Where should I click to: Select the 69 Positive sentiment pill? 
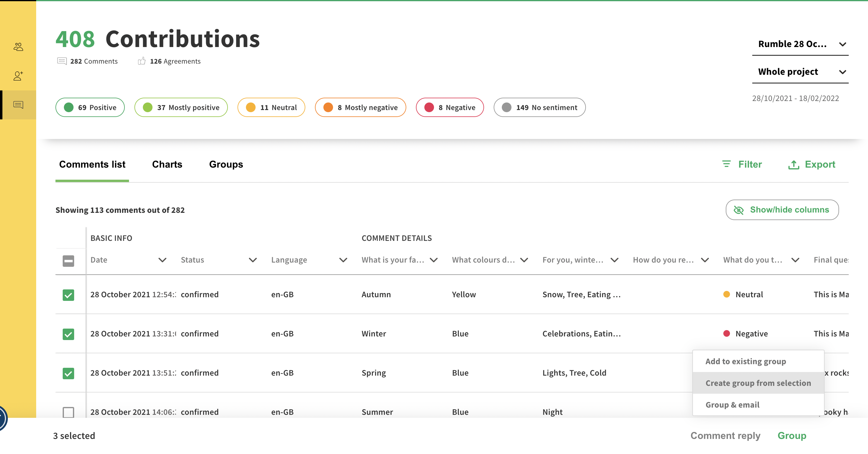tap(90, 108)
